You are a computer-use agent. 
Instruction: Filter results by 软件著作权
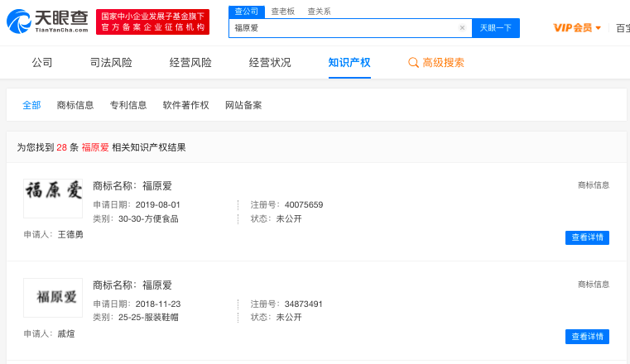coord(185,105)
